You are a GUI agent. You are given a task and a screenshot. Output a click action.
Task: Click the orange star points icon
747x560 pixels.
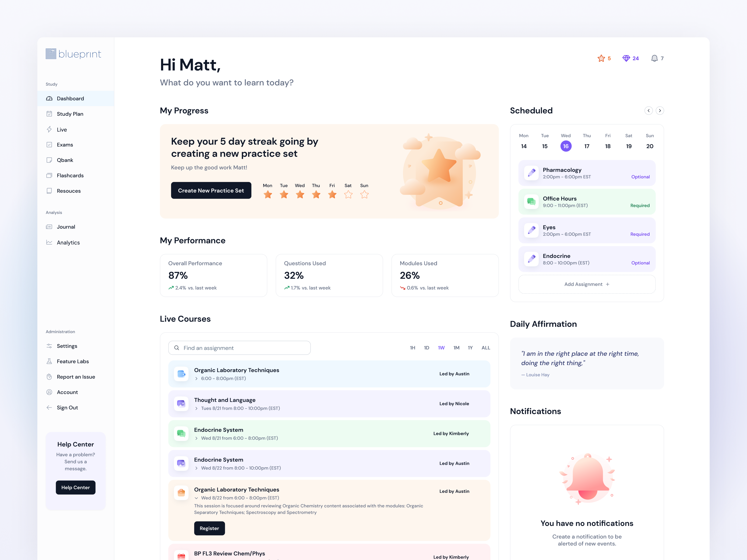pos(601,58)
